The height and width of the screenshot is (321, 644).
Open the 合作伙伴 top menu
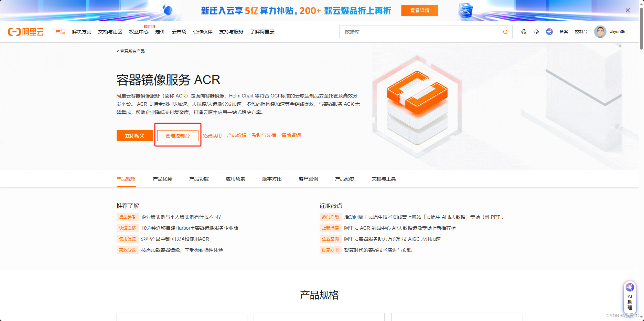203,32
